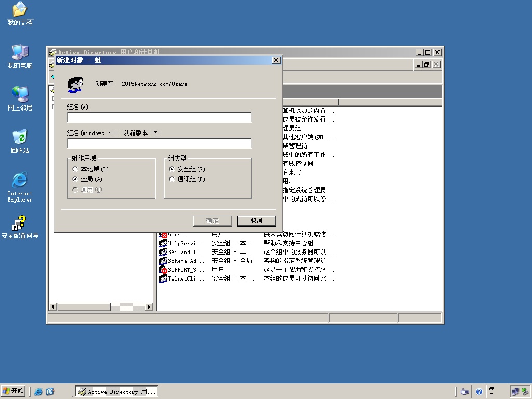The height and width of the screenshot is (399, 532).
Task: Click '域管理员' description in list
Action: (x=295, y=146)
